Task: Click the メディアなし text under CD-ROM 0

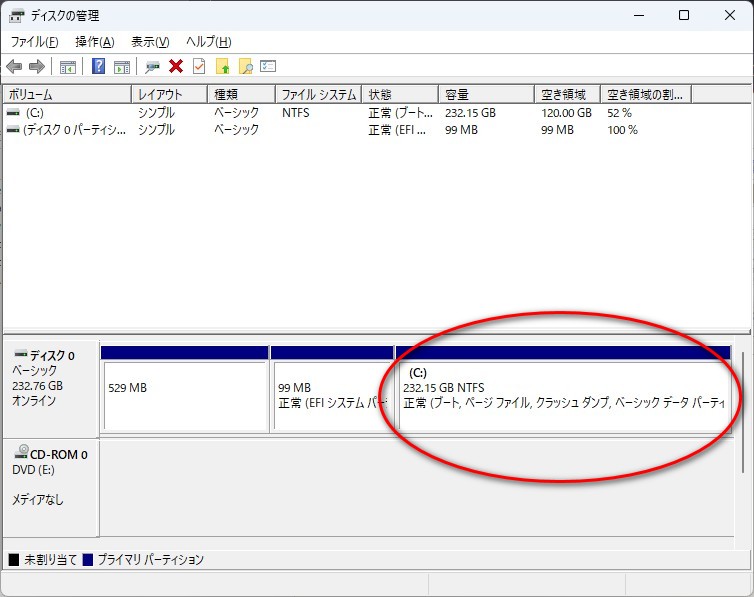Action: [38, 500]
